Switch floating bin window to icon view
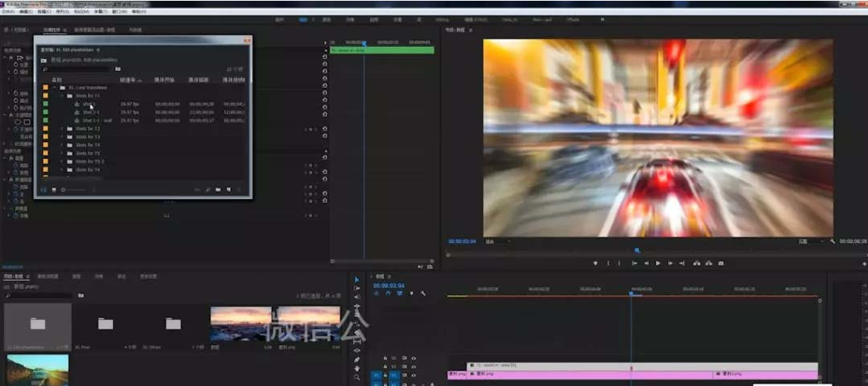Image resolution: width=868 pixels, height=386 pixels. 54,189
